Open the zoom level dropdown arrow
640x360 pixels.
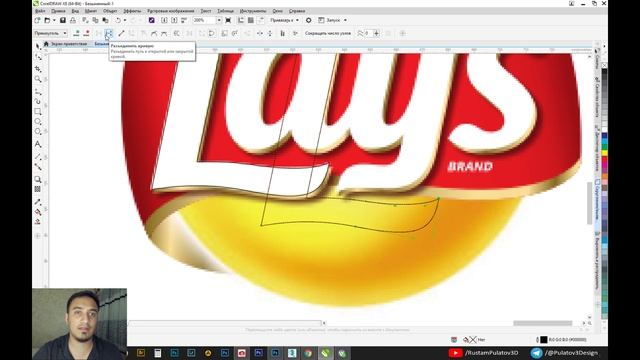(219, 20)
